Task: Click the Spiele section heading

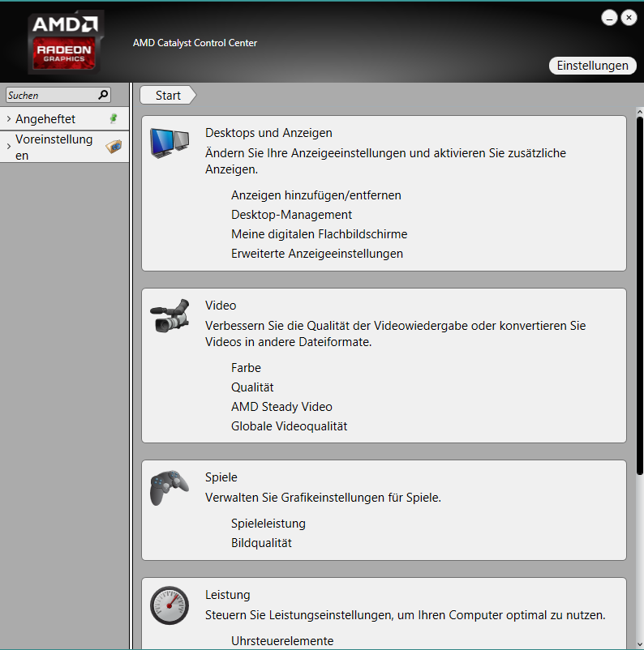Action: click(221, 477)
